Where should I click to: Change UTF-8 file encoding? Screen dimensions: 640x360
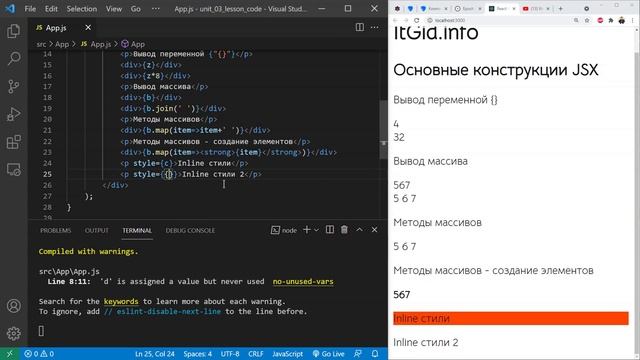click(x=230, y=354)
